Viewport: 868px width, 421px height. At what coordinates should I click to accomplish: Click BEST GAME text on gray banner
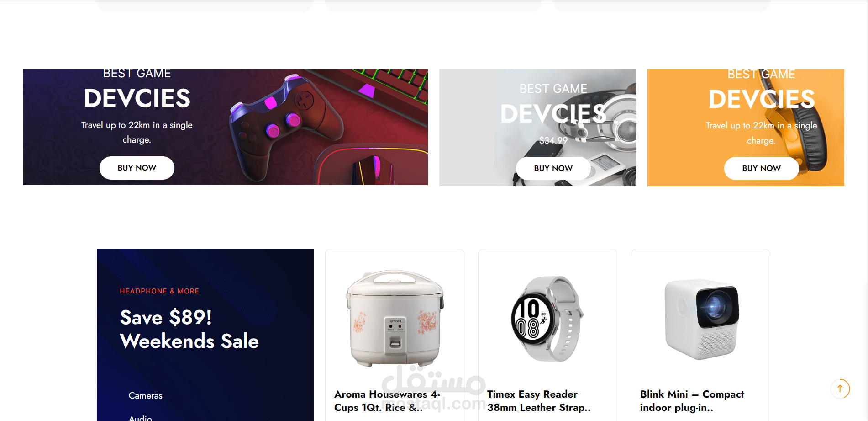(x=553, y=89)
